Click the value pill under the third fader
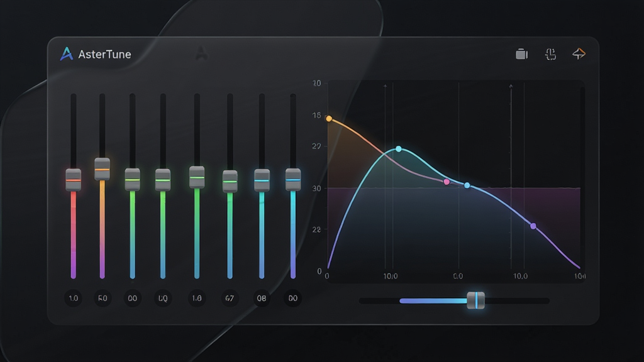This screenshot has height=362, width=644. tap(133, 298)
